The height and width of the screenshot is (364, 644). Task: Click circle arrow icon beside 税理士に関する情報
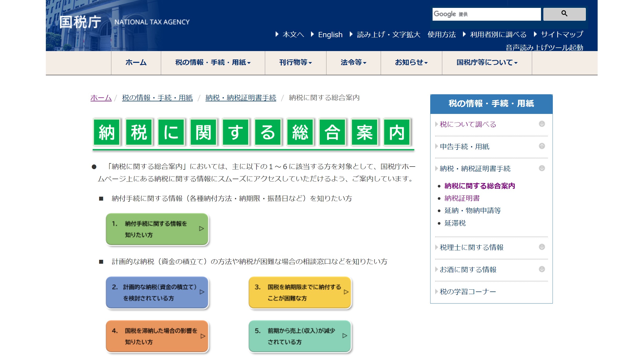[x=542, y=247]
